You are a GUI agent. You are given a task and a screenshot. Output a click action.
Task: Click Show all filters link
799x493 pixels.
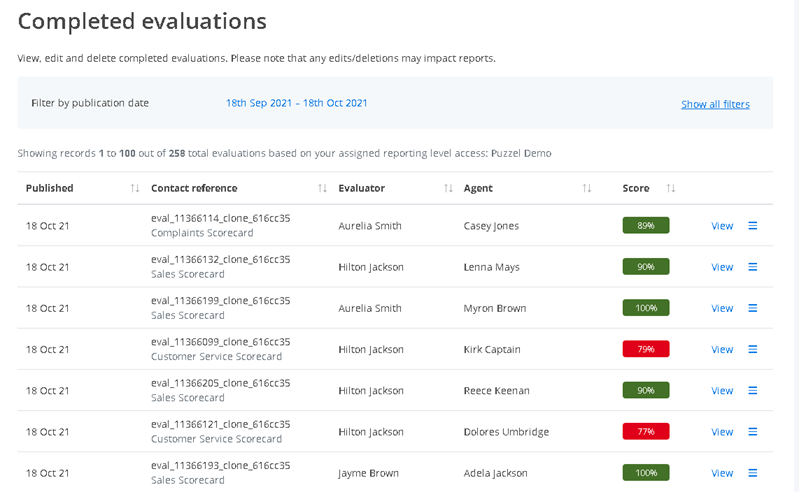coord(715,104)
